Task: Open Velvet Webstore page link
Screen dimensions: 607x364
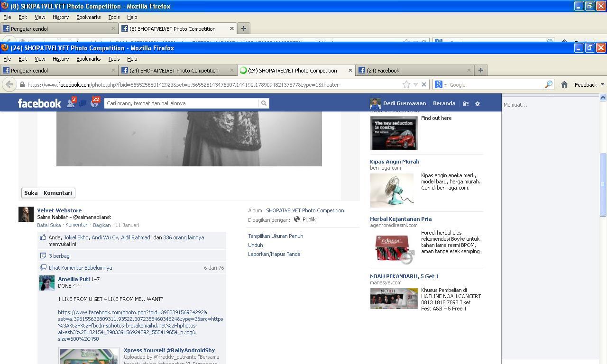Action: (59, 210)
